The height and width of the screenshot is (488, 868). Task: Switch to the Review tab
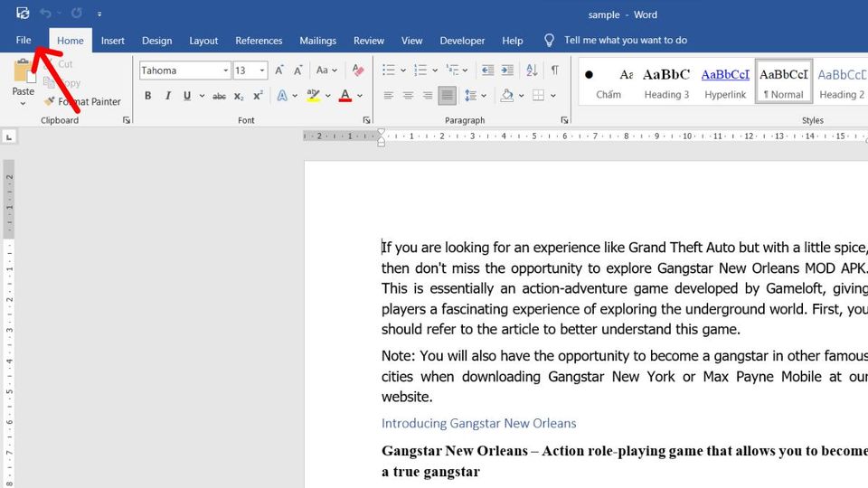369,41
